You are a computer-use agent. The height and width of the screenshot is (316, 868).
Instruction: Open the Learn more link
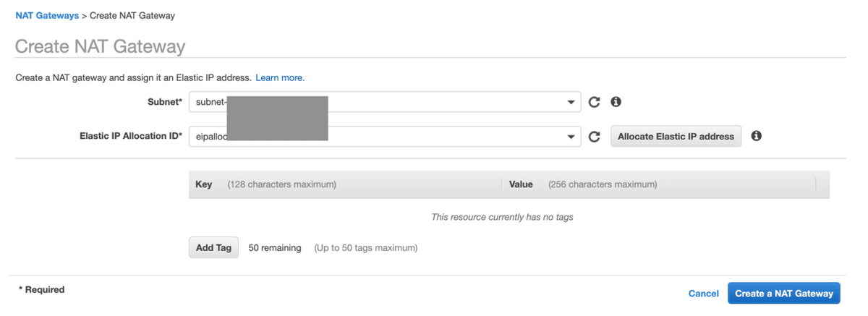pos(280,77)
